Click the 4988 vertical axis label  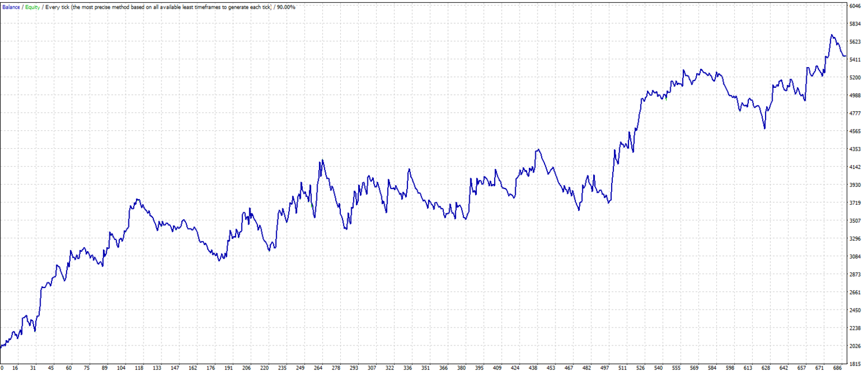point(855,95)
